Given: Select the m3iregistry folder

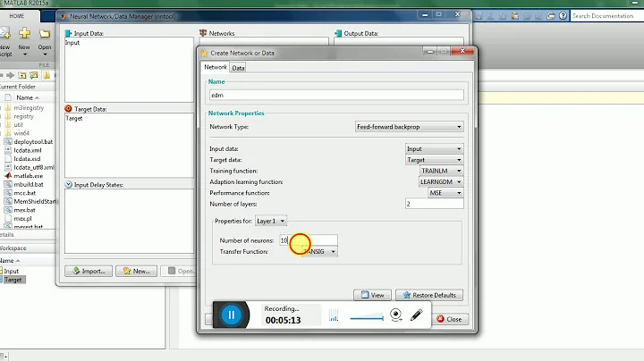Looking at the screenshot, I should pos(29,108).
